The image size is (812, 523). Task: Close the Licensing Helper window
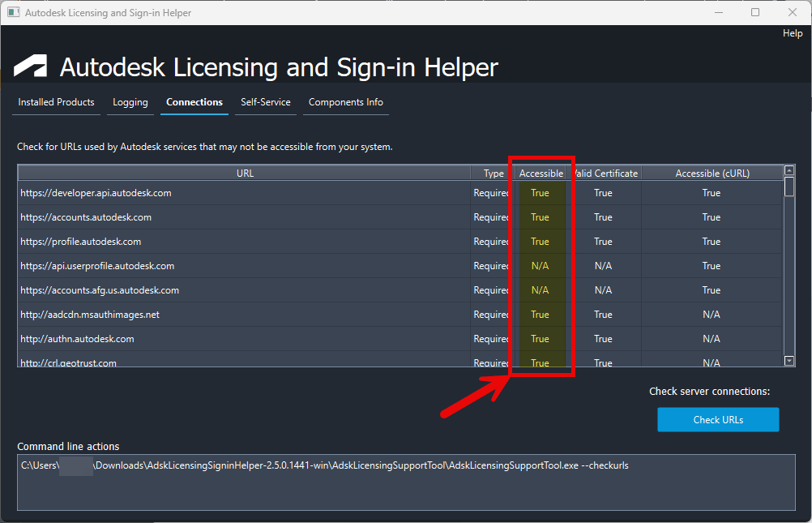(793, 12)
